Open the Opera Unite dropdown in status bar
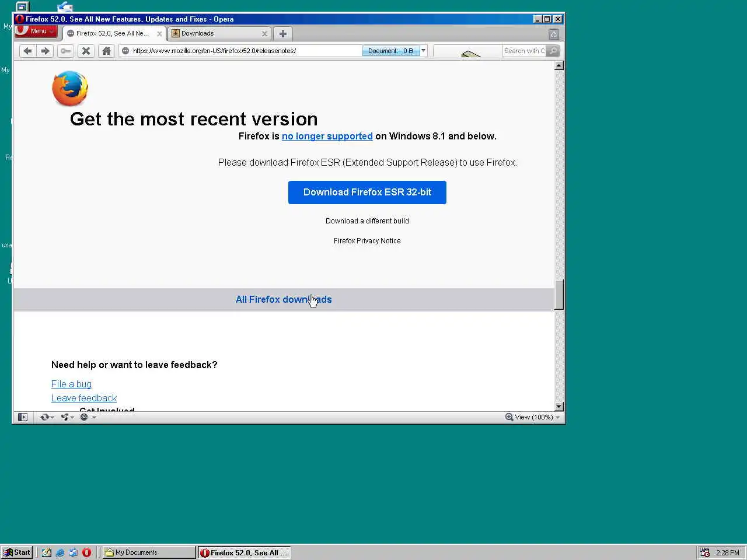747x560 pixels. (67, 417)
